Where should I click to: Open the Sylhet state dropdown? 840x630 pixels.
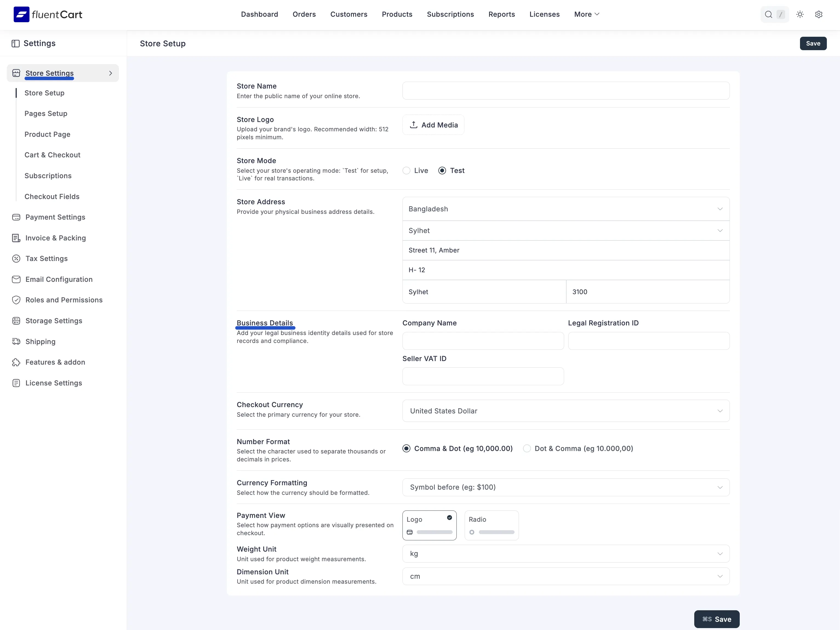point(566,231)
